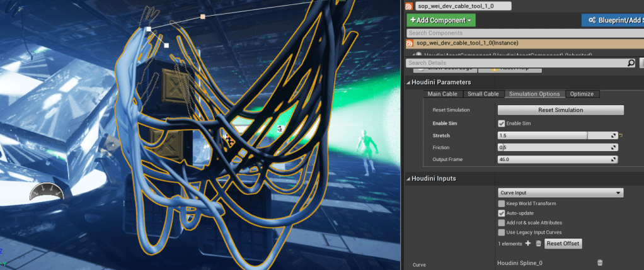Collapse the Houdini Parameters section

pos(408,82)
